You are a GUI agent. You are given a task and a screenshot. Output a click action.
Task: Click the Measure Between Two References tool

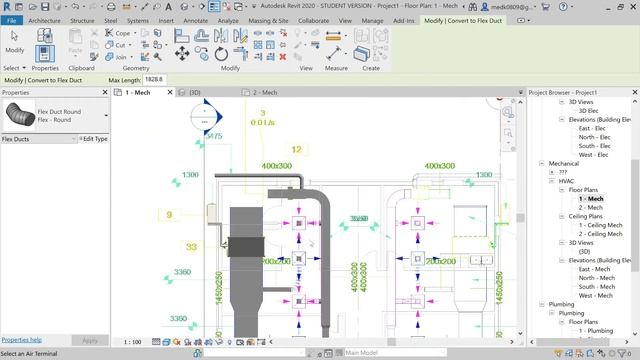[333, 53]
